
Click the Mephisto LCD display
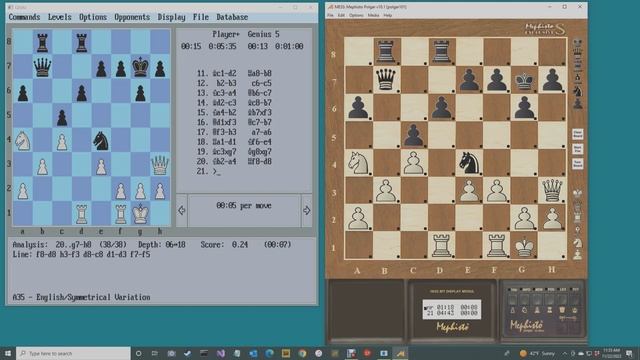tap(451, 310)
